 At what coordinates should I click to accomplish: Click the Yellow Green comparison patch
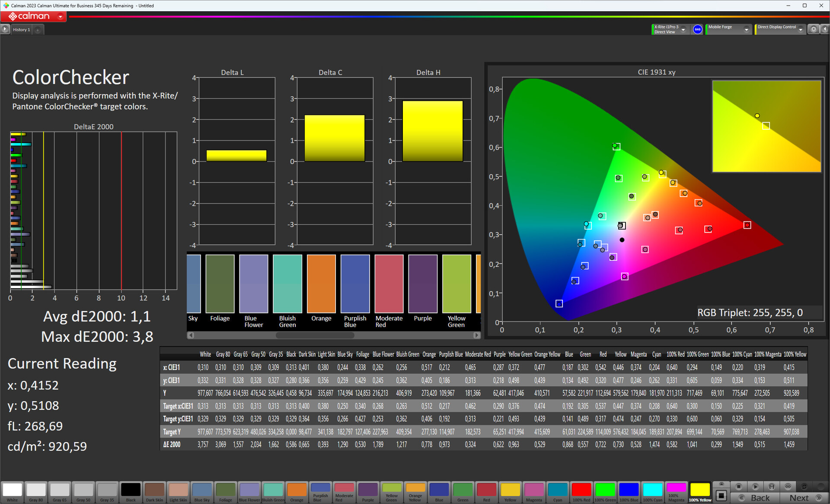point(456,284)
